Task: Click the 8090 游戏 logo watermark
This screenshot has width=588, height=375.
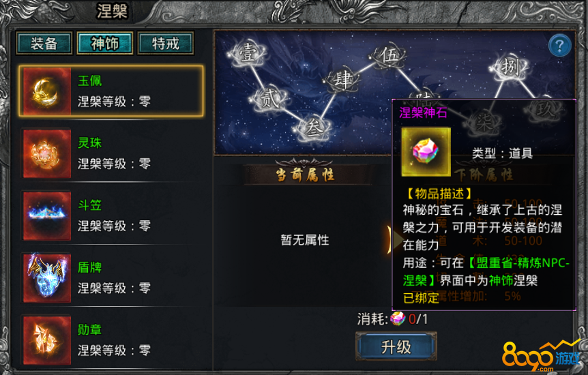Action: tap(541, 356)
